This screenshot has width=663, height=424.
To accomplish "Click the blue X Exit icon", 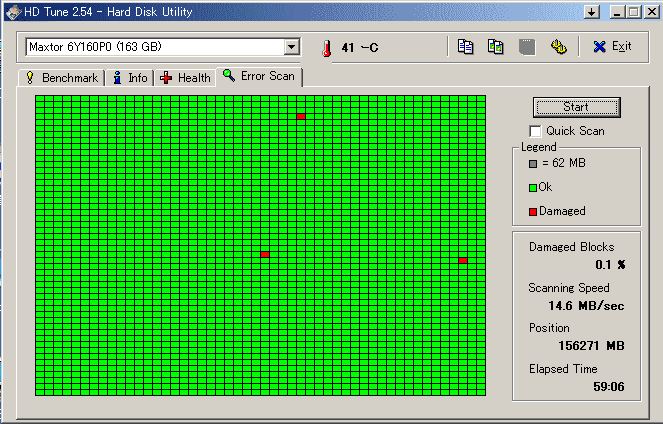I will click(599, 47).
